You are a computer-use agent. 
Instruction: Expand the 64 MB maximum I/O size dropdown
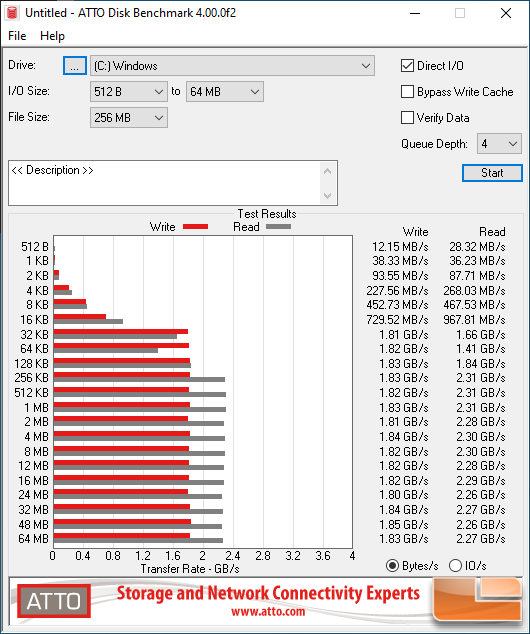click(x=224, y=92)
